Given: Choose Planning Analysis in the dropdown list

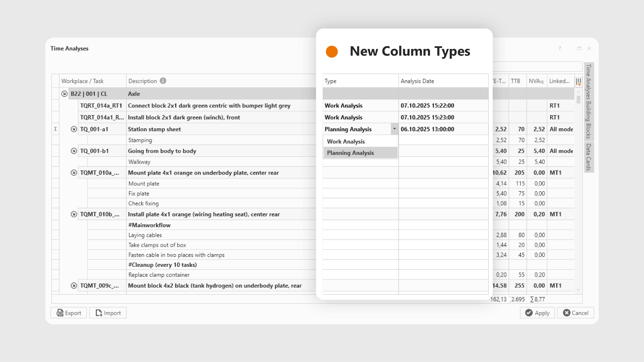Looking at the screenshot, I should coord(350,153).
